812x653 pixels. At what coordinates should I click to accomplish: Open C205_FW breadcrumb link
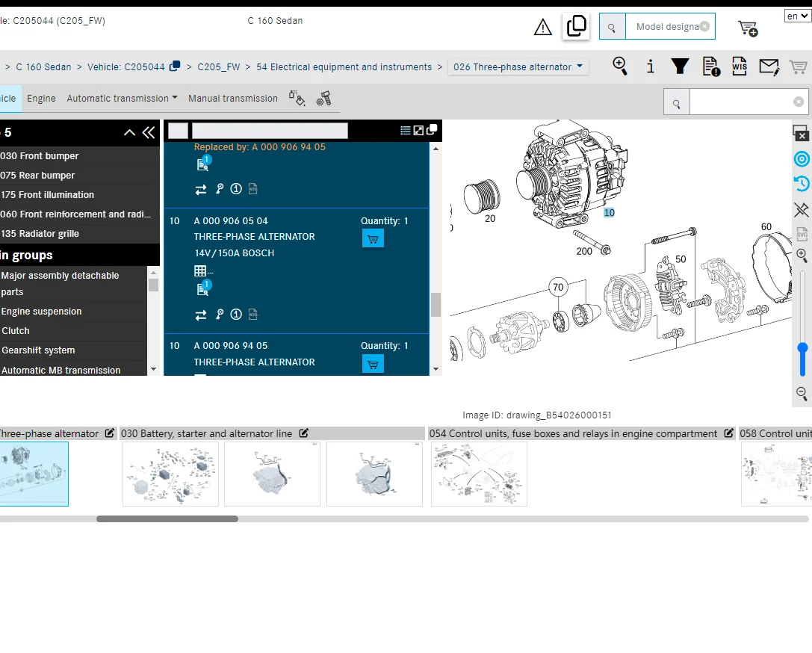coord(219,66)
